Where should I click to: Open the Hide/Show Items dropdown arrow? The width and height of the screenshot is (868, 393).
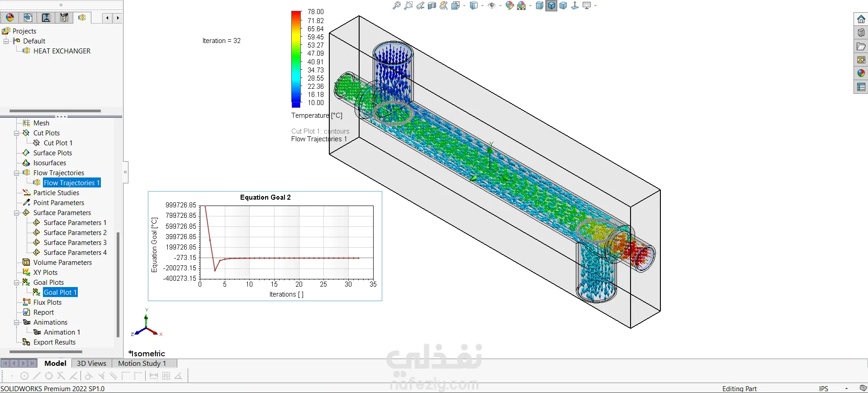(500, 5)
